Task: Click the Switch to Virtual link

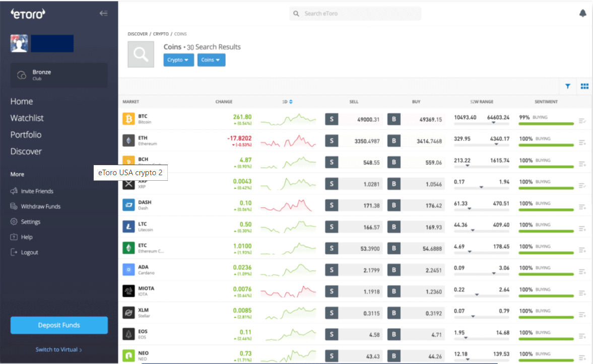Action: click(59, 349)
